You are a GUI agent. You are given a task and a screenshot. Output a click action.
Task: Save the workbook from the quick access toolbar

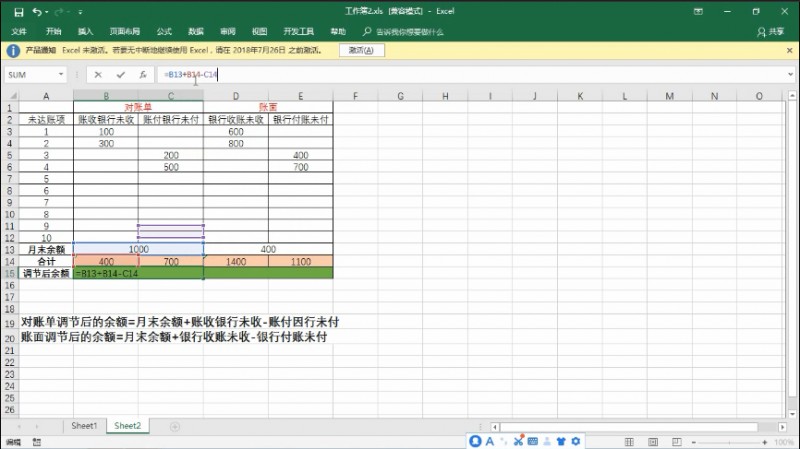click(x=19, y=12)
